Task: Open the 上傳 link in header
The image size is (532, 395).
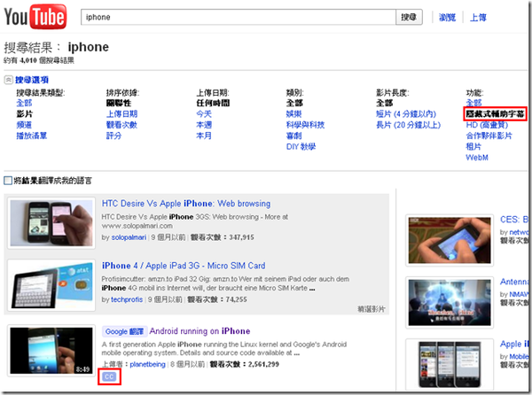Action: (x=478, y=18)
